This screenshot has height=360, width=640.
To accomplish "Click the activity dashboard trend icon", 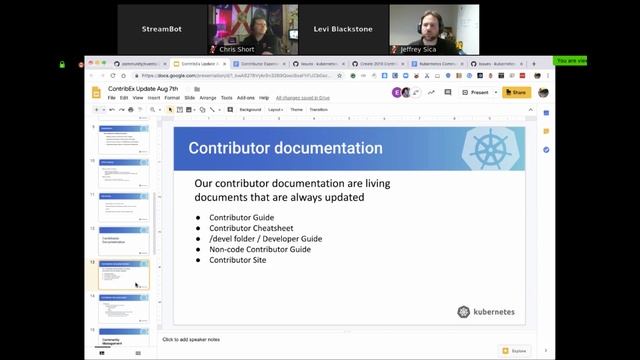I will [431, 93].
